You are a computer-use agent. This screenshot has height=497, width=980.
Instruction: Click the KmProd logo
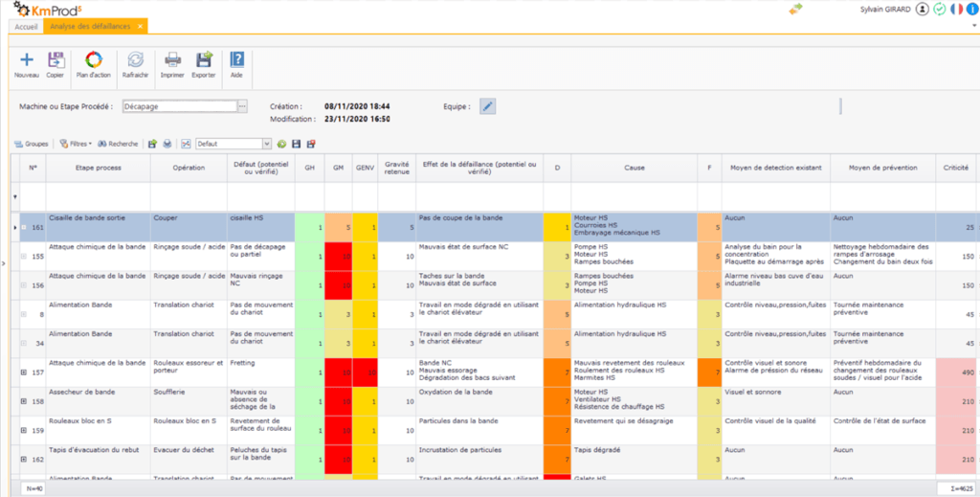pyautogui.click(x=48, y=9)
